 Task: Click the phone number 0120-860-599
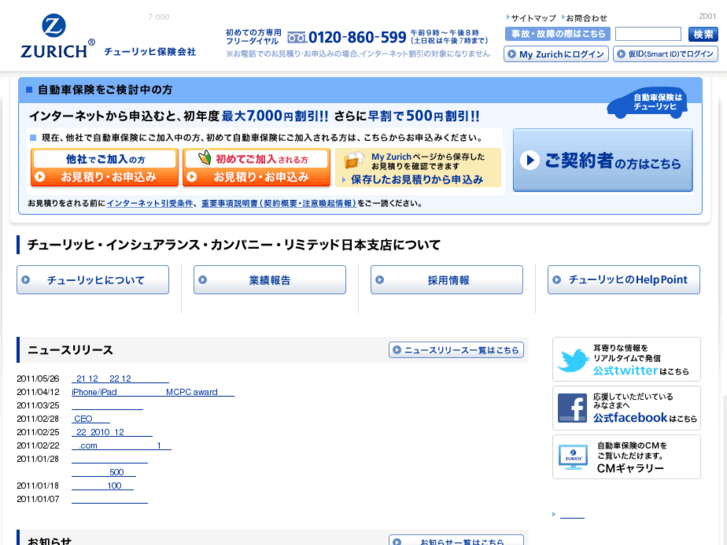[x=357, y=37]
